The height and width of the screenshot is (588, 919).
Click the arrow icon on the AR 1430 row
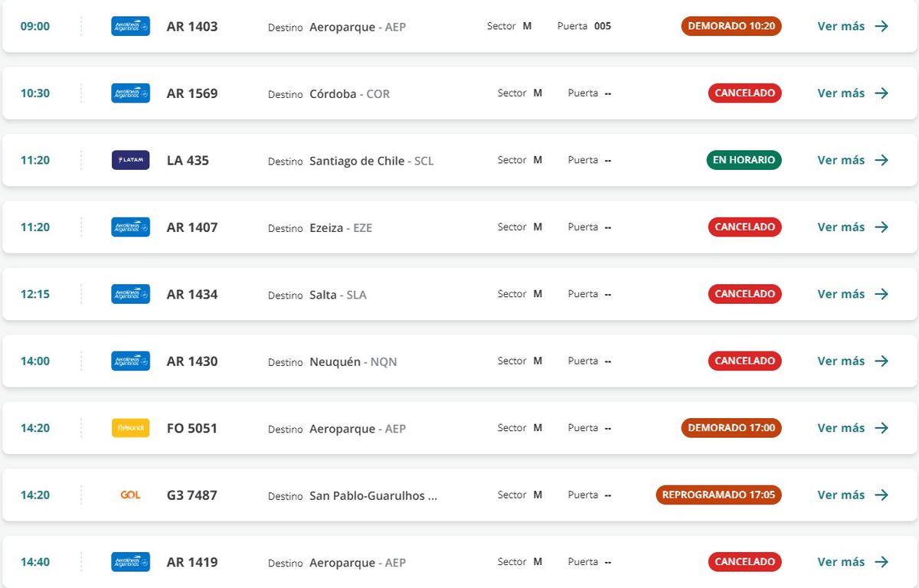[881, 361]
